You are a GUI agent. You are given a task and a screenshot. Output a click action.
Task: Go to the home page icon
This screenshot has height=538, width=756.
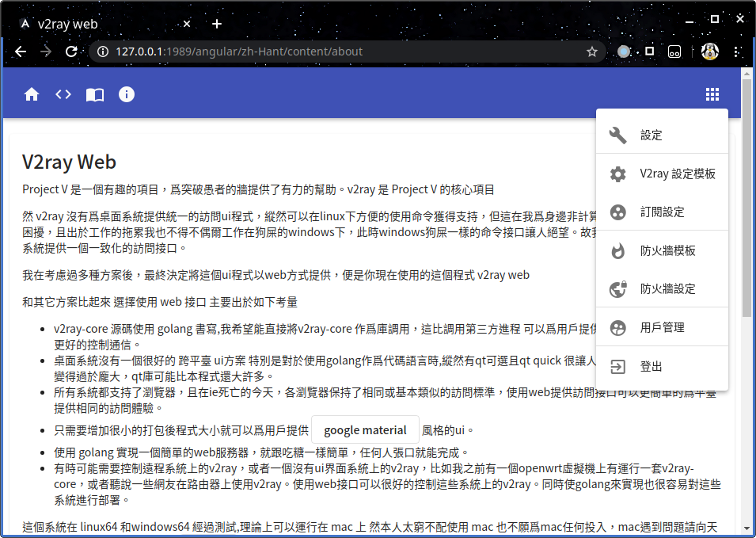coord(32,94)
